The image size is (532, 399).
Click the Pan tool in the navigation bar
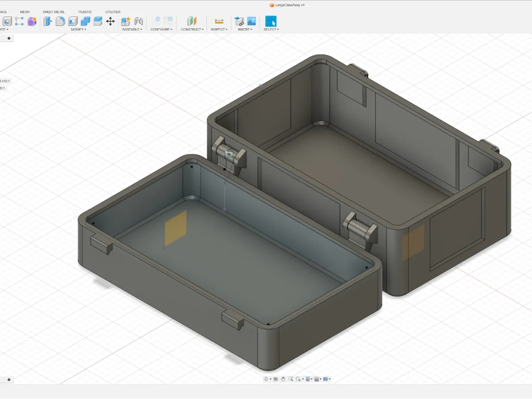point(284,379)
